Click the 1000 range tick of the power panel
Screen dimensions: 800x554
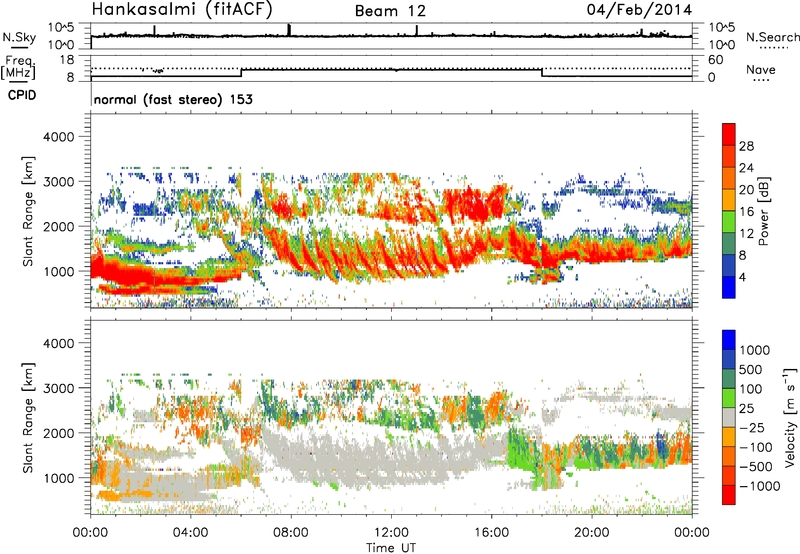[59, 271]
